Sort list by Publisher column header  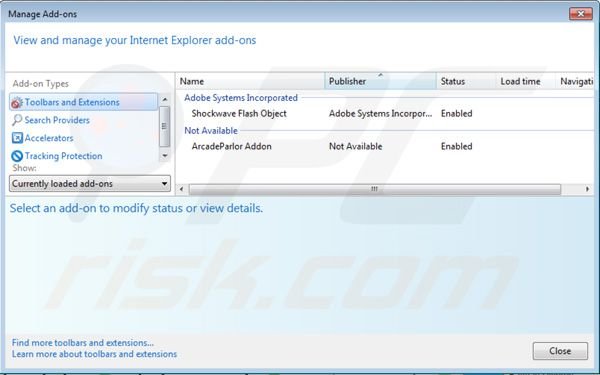(x=380, y=81)
